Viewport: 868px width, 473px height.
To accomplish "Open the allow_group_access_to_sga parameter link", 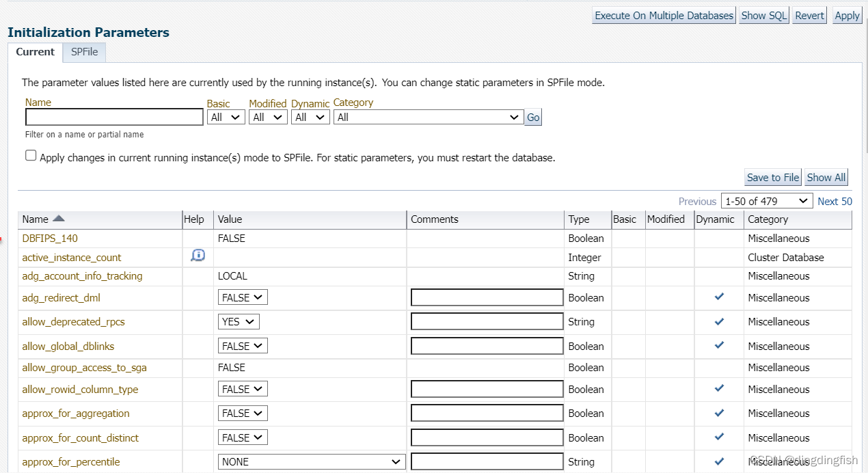I will tap(84, 367).
